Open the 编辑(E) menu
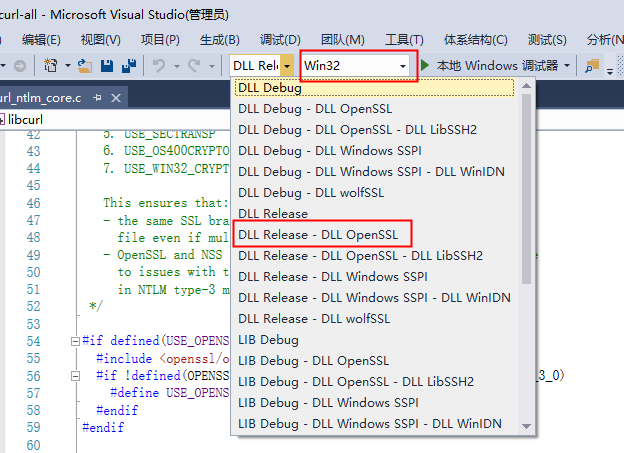This screenshot has height=453, width=624. [x=41, y=40]
